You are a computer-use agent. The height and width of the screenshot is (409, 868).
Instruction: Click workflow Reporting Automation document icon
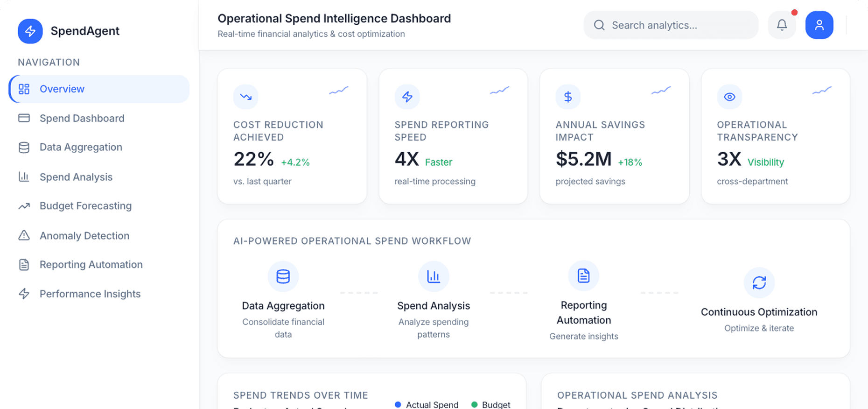tap(584, 276)
